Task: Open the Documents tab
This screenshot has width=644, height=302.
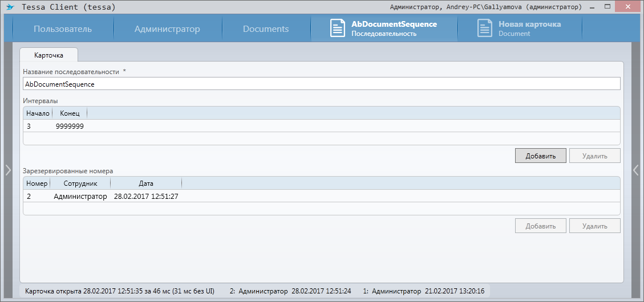Action: [x=266, y=29]
